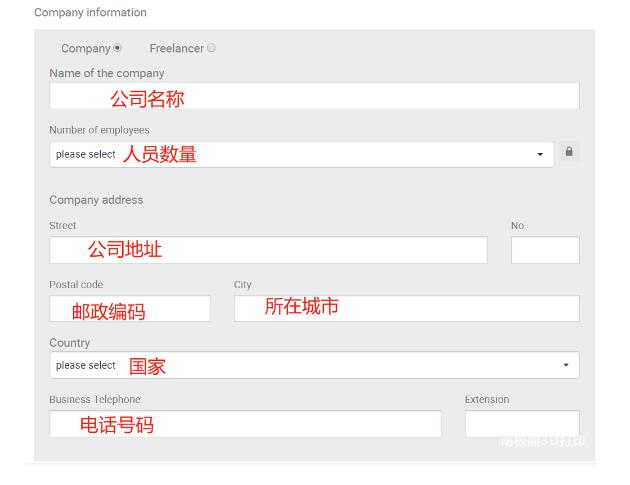
Task: Click the Freelancer option label text
Action: 176,48
